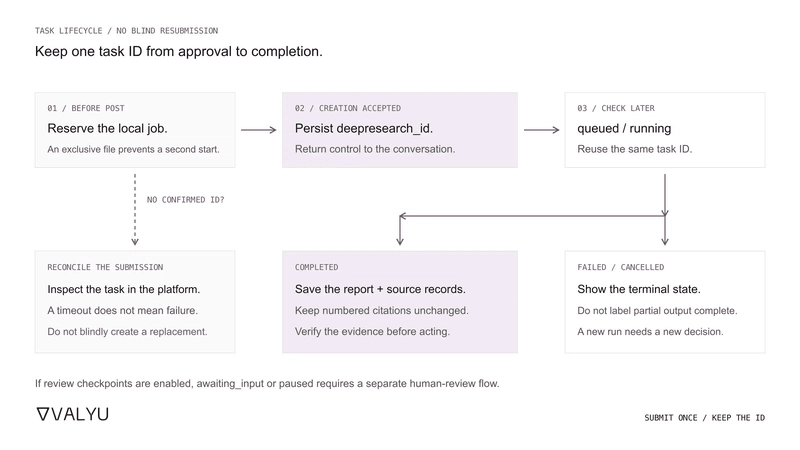Click the slide title about keeping one task ID
800x450 pixels.
179,52
